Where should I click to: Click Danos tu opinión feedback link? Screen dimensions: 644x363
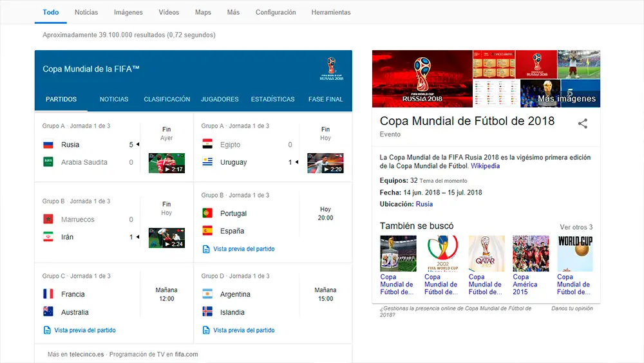tap(572, 308)
